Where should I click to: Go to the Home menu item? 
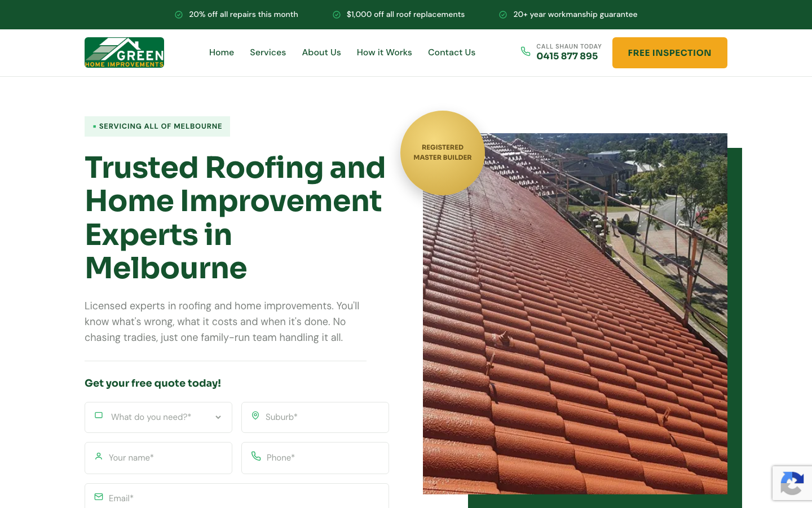click(x=222, y=52)
